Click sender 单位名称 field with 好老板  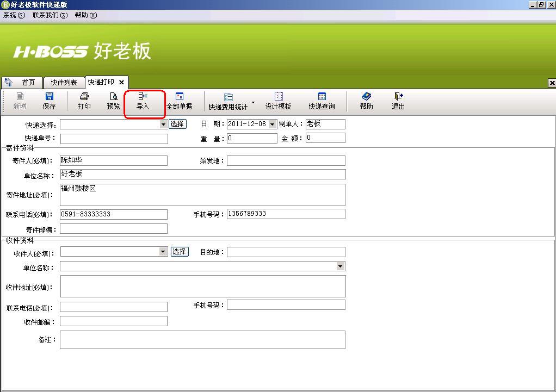(203, 174)
